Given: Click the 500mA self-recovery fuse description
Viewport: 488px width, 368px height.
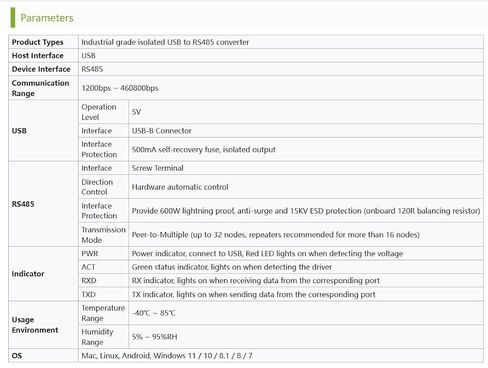Looking at the screenshot, I should (x=204, y=149).
